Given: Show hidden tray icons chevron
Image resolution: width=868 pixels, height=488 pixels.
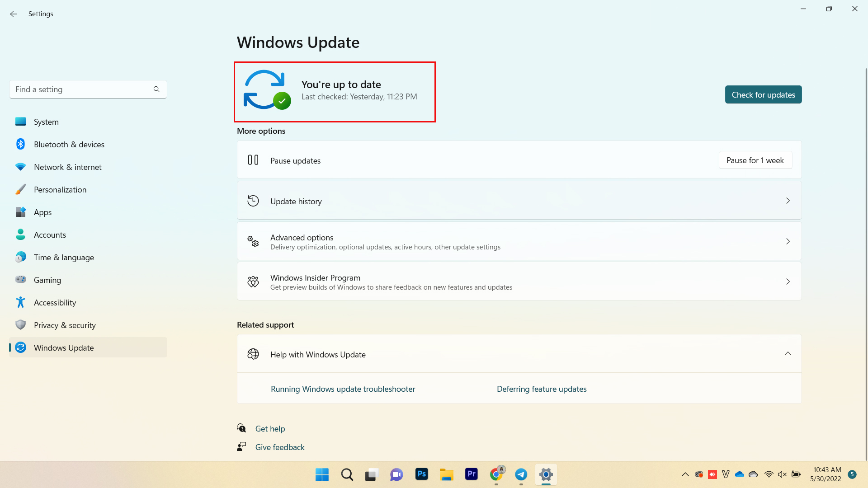Looking at the screenshot, I should click(x=685, y=474).
